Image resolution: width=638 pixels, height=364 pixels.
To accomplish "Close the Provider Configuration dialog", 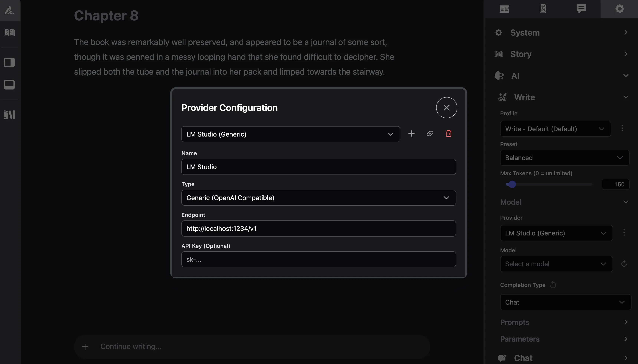I will coord(447,107).
